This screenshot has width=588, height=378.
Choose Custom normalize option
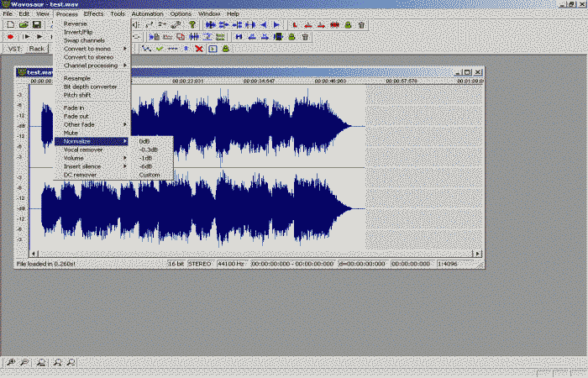(x=149, y=175)
